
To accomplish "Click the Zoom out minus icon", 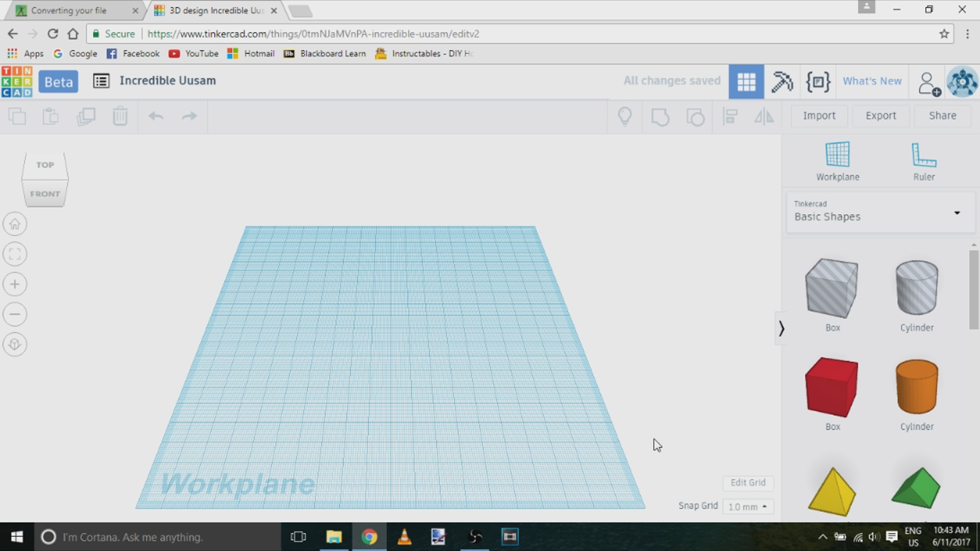I will (15, 314).
